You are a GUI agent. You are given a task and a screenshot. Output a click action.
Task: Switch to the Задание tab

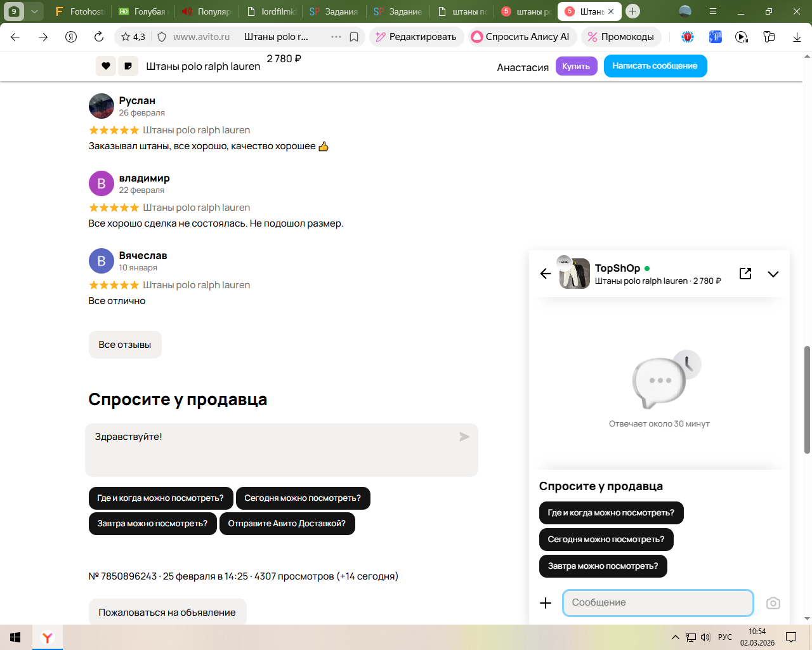[398, 11]
